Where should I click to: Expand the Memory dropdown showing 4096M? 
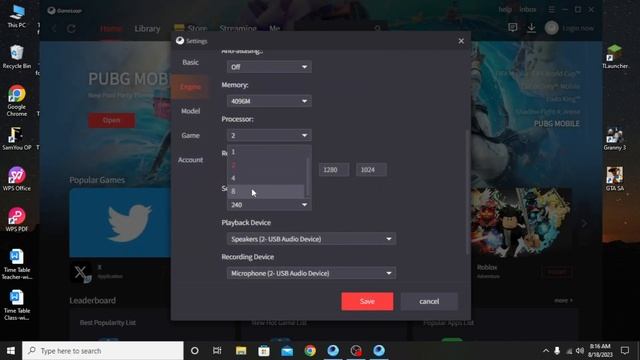point(269,101)
